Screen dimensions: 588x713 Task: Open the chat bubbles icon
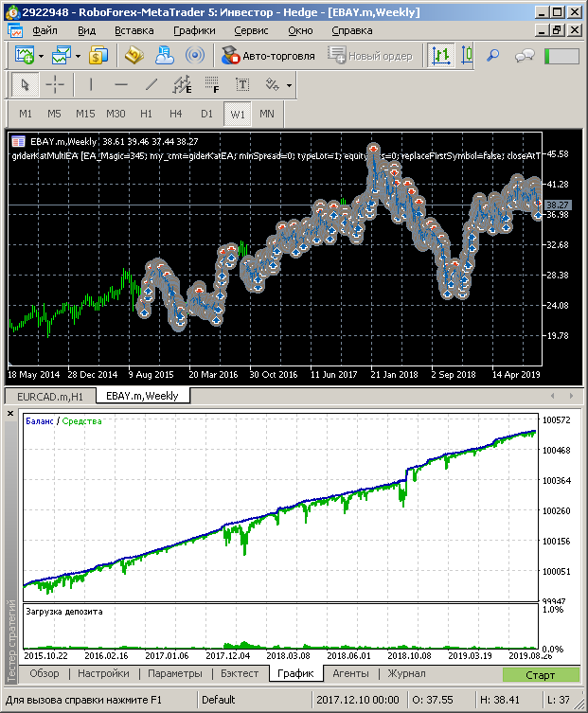525,56
